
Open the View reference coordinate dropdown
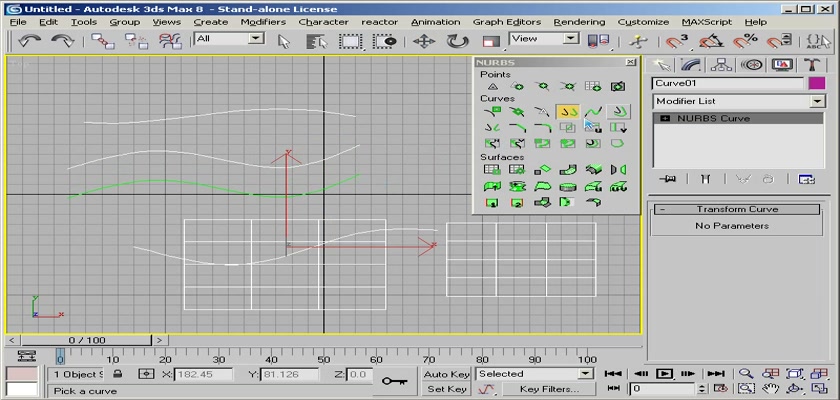(x=544, y=39)
